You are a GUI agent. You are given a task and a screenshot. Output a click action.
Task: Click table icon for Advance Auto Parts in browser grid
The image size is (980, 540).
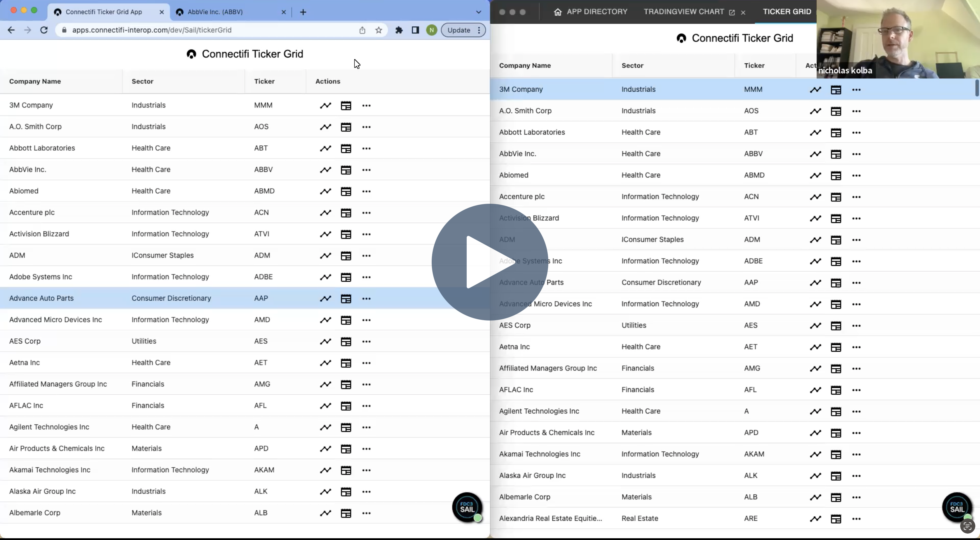[346, 299]
